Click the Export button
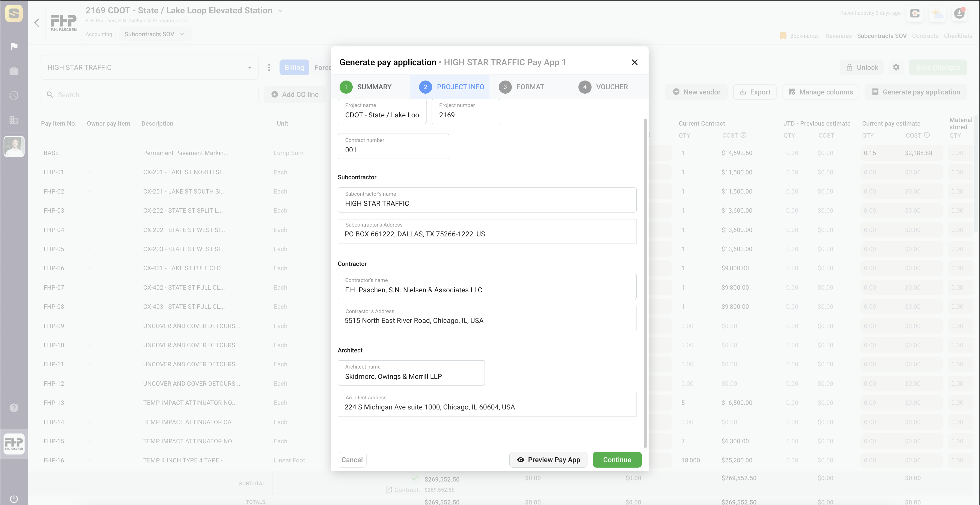The height and width of the screenshot is (505, 980). pos(755,92)
